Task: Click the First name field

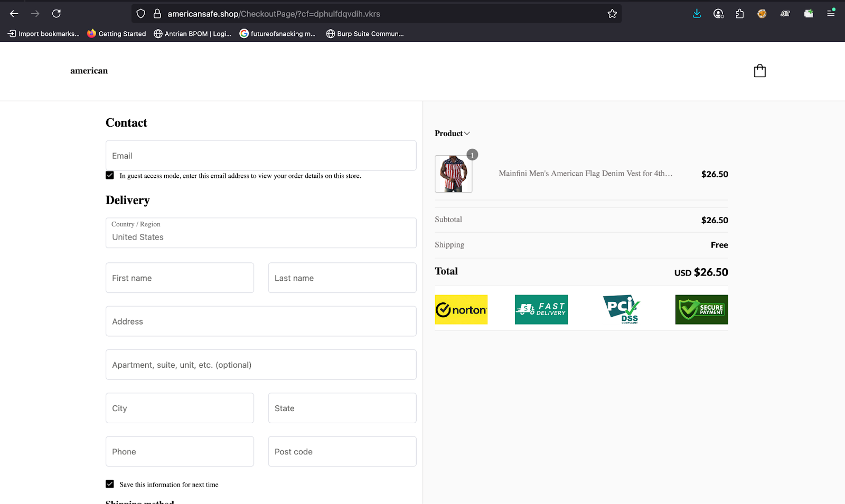Action: pyautogui.click(x=180, y=278)
